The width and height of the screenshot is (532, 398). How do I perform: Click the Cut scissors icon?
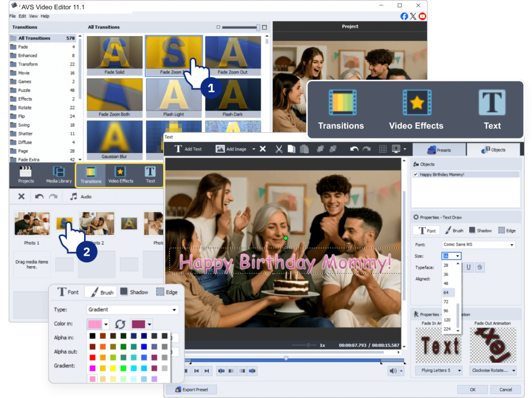(279, 149)
